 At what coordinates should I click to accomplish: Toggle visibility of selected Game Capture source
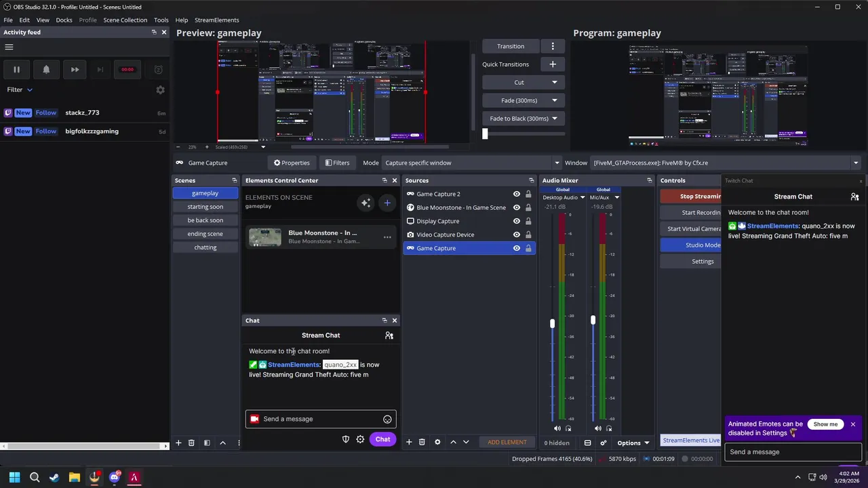click(516, 248)
